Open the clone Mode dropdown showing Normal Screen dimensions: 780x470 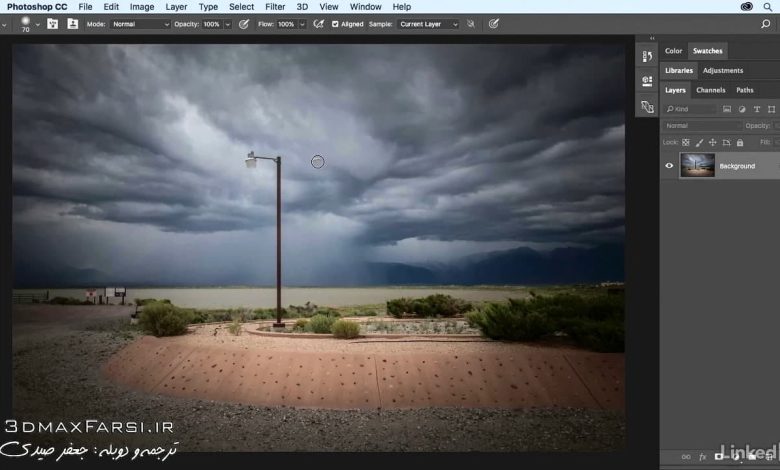click(140, 24)
